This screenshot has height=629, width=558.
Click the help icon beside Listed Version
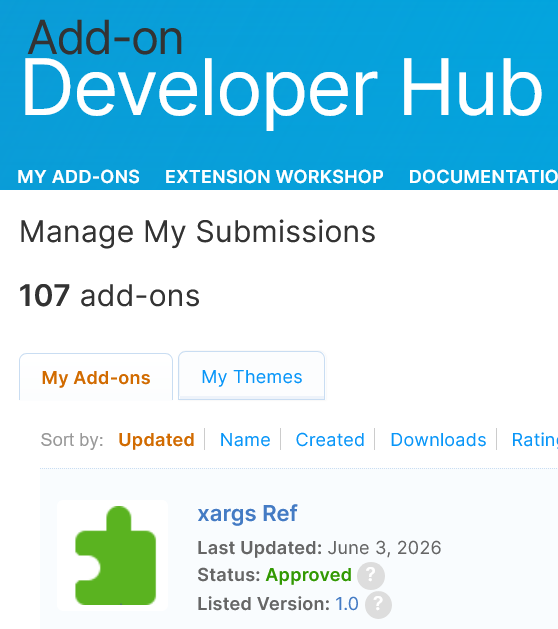378,605
